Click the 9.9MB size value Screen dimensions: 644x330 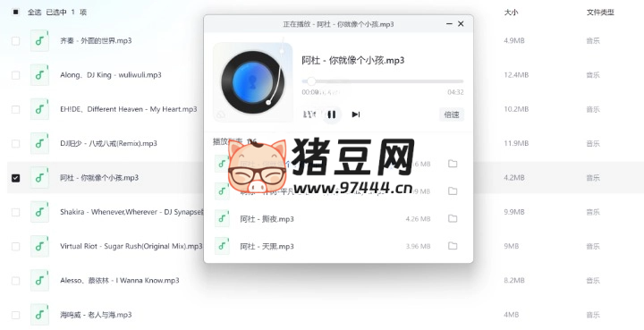coord(514,212)
